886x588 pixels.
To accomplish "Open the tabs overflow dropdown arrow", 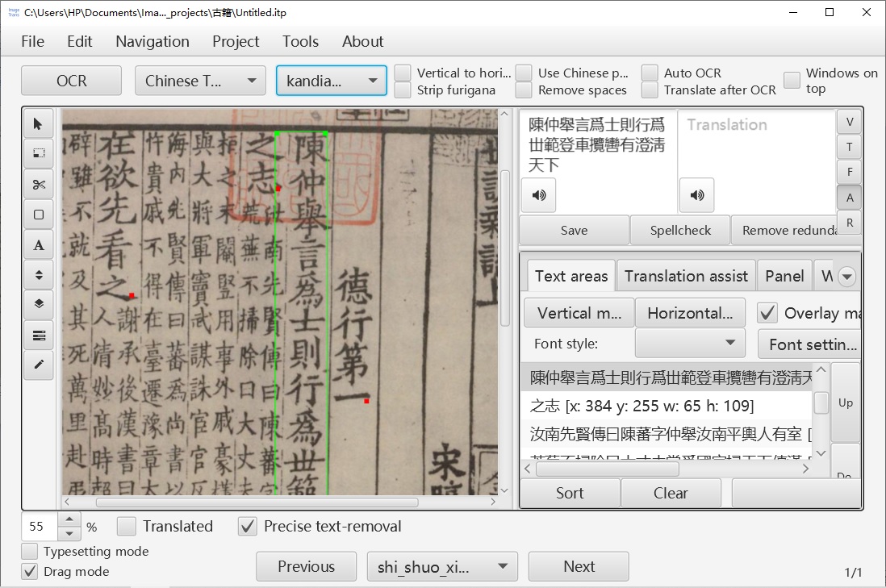I will click(x=846, y=277).
